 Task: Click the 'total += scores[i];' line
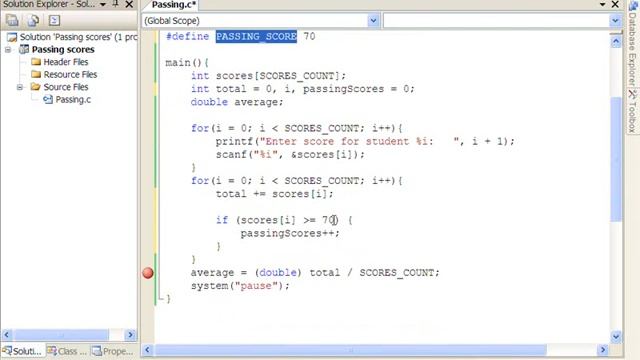274,194
